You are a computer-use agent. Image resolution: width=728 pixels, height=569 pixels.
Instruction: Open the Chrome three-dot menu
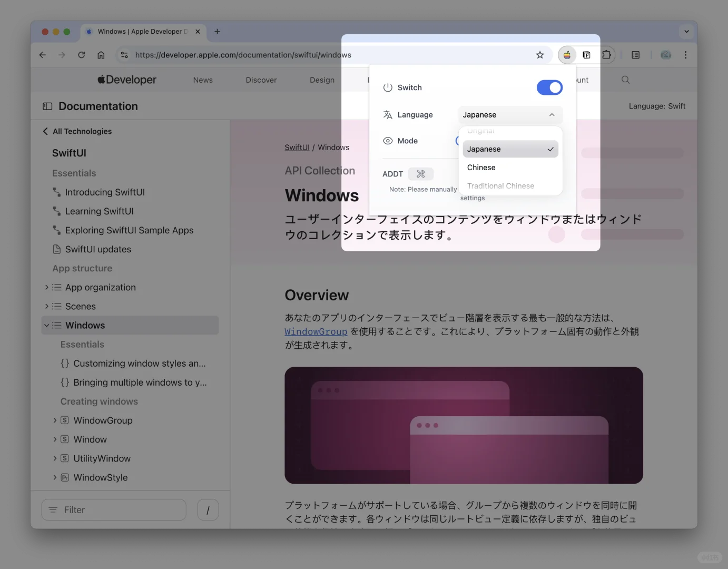tap(685, 55)
